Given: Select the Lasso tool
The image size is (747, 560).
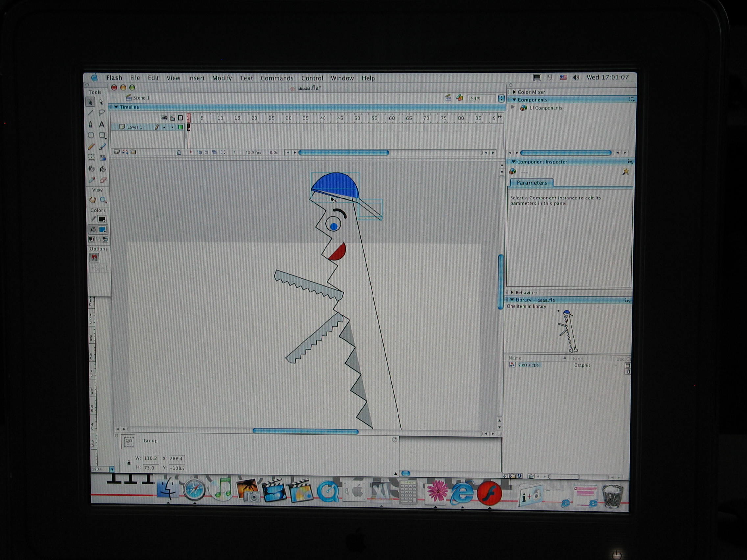Looking at the screenshot, I should (x=101, y=113).
